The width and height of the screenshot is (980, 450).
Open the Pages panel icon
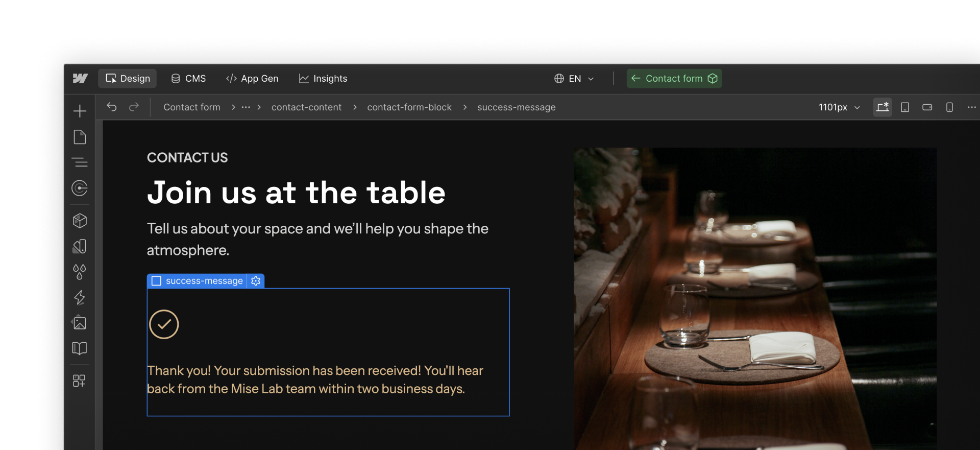80,137
